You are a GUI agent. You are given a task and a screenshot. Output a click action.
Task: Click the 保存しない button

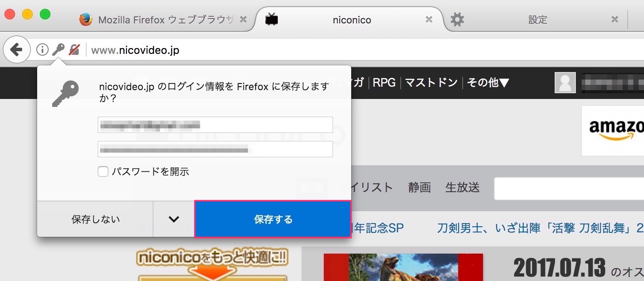point(96,219)
